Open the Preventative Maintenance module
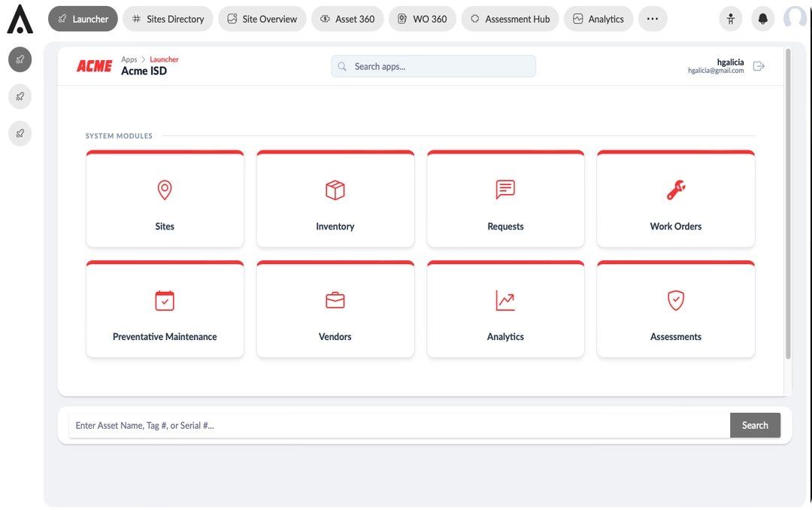This screenshot has width=812, height=510. (x=165, y=308)
